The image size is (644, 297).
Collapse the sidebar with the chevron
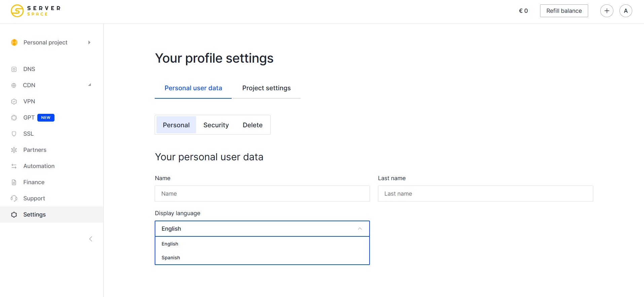click(x=90, y=239)
